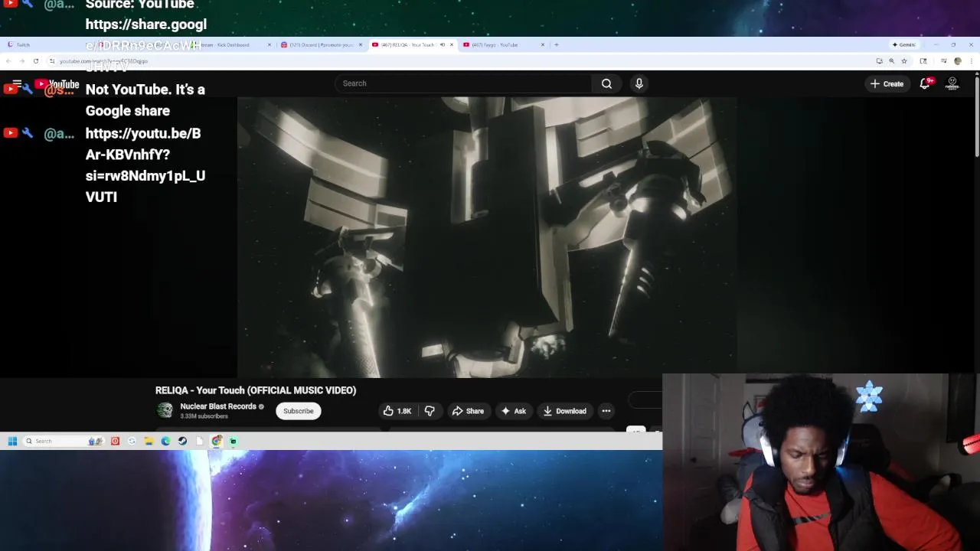The image size is (980, 551).
Task: Open the YouTube account avatar menu
Action: (952, 83)
